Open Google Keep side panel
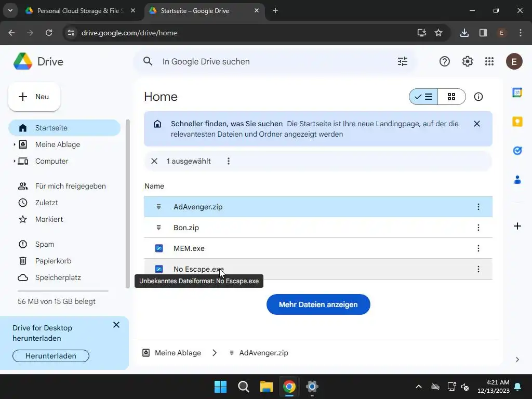This screenshot has height=399, width=532. click(517, 122)
